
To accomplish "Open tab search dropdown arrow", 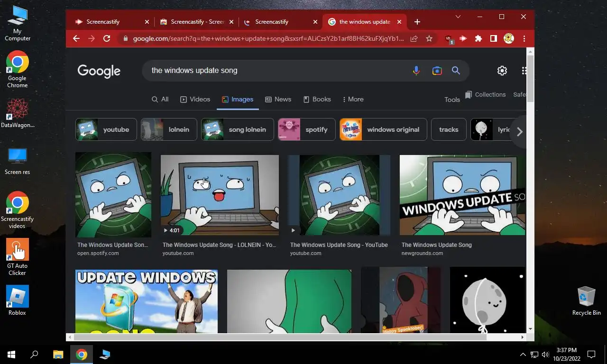I will (x=458, y=17).
